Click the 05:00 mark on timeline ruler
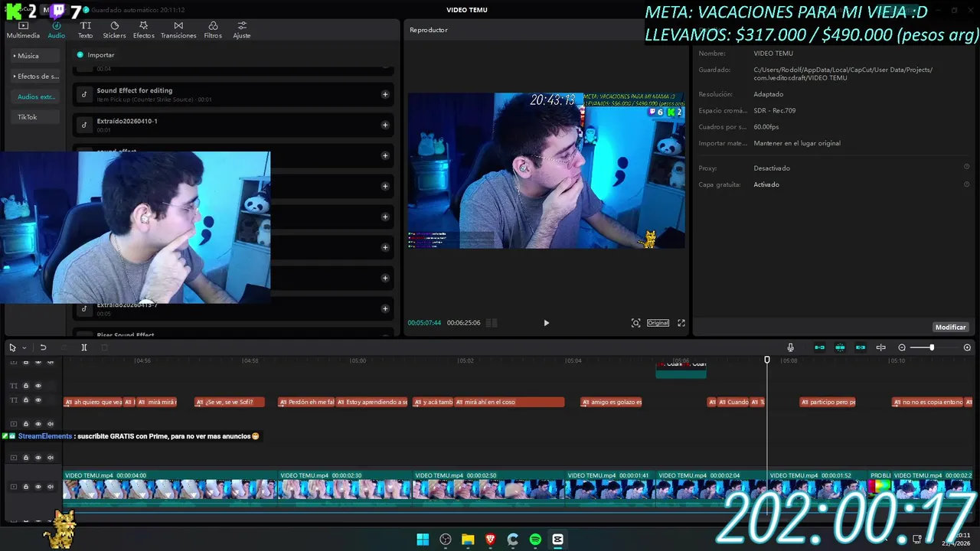980x551 pixels. tap(358, 360)
